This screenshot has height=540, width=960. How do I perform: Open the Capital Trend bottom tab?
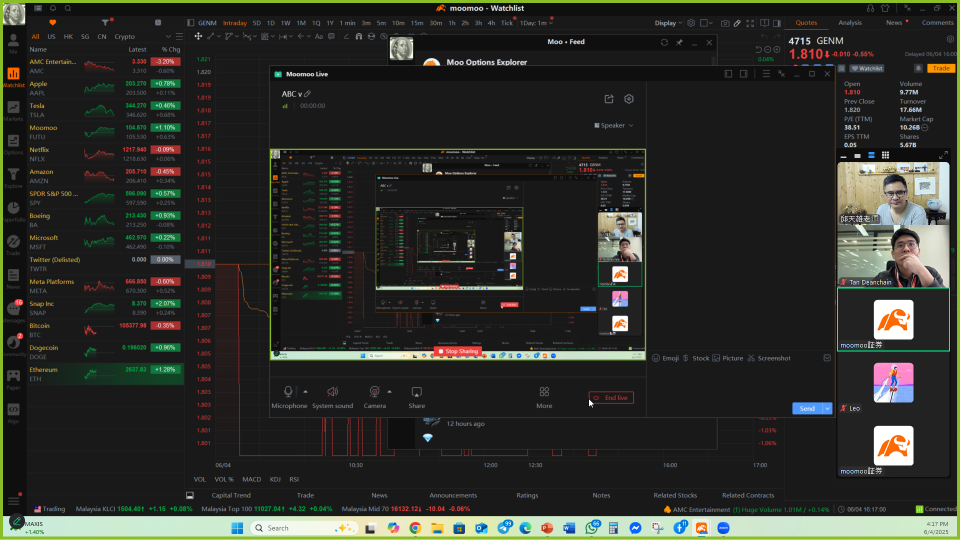[231, 495]
